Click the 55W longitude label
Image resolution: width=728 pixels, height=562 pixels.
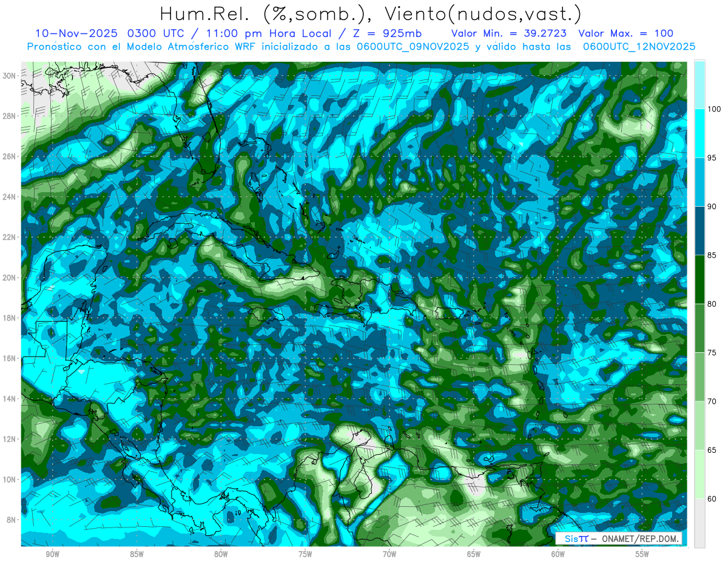coord(642,554)
